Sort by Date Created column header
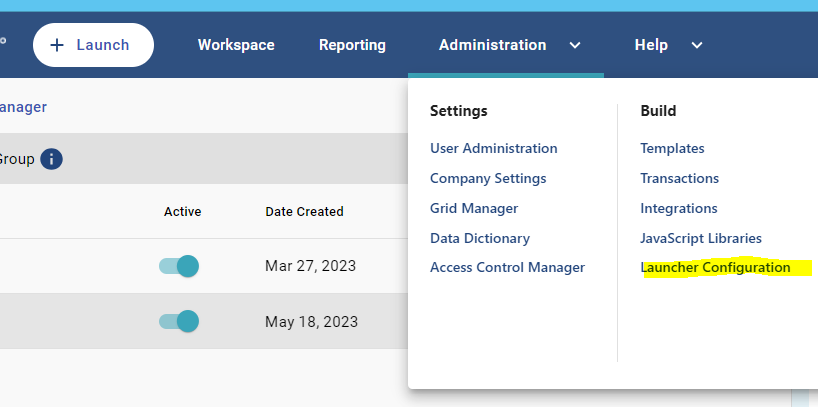 pos(304,212)
